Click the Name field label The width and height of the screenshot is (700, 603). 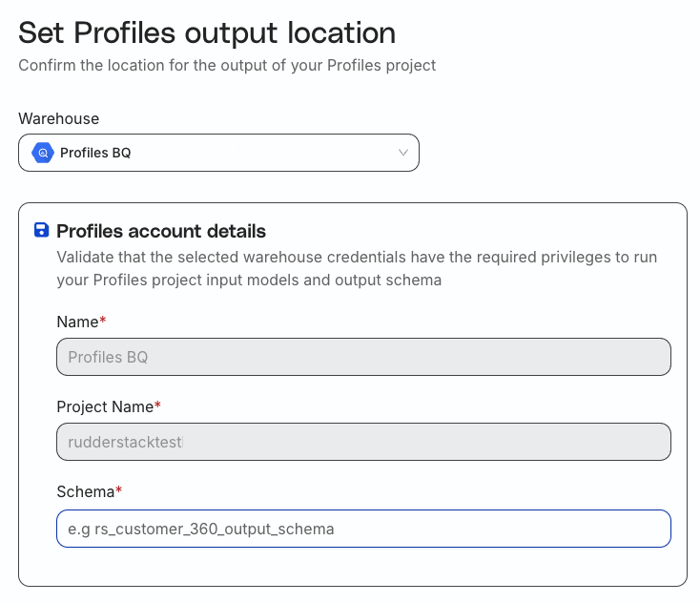(x=77, y=322)
